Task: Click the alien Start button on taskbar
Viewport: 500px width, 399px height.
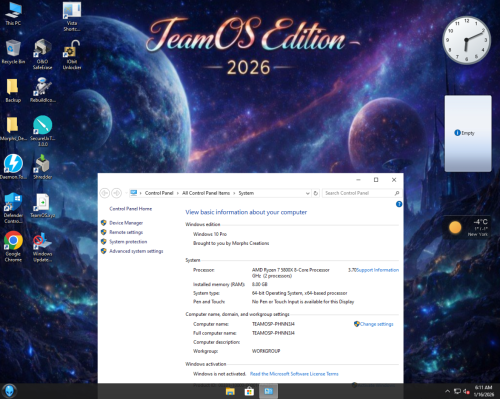Action: click(9, 391)
